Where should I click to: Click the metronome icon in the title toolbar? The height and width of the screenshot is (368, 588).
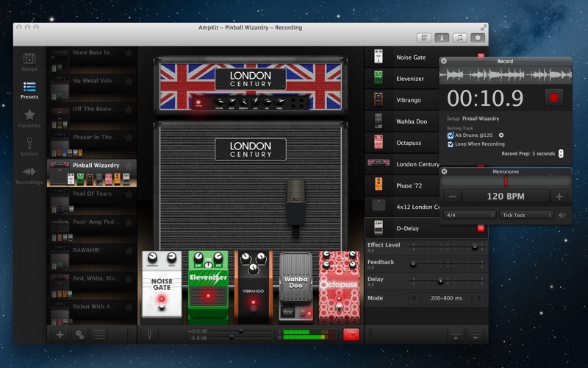(442, 38)
